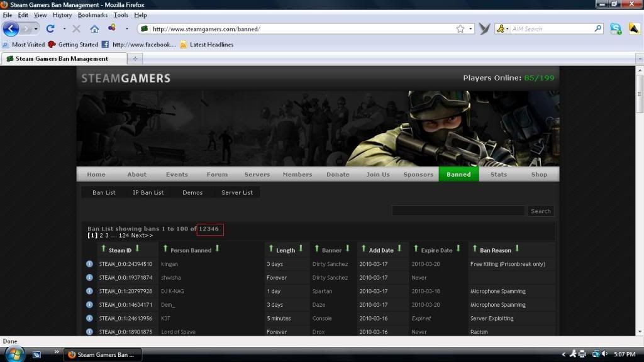Screen dimensions: 644x362
Task: Click the Steam Gamers Ban taskbar button
Action: [x=103, y=354]
